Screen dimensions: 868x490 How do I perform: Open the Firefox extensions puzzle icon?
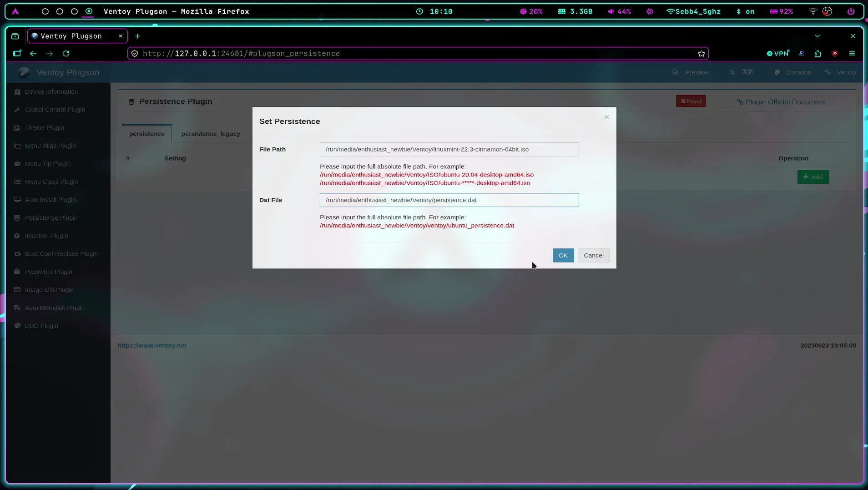(818, 54)
